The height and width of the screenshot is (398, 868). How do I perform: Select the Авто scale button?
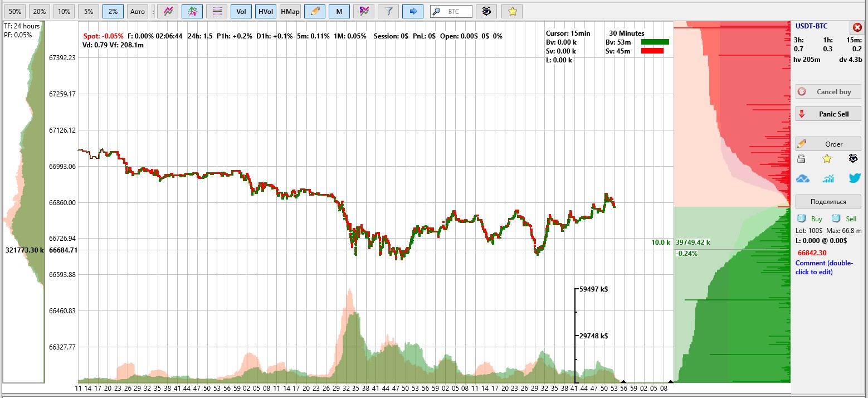pos(138,11)
